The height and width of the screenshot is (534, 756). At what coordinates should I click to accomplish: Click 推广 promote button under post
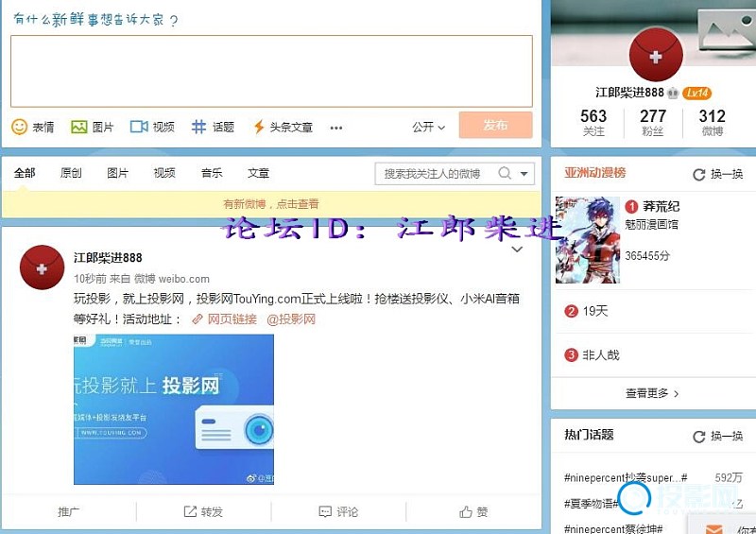tap(68, 512)
